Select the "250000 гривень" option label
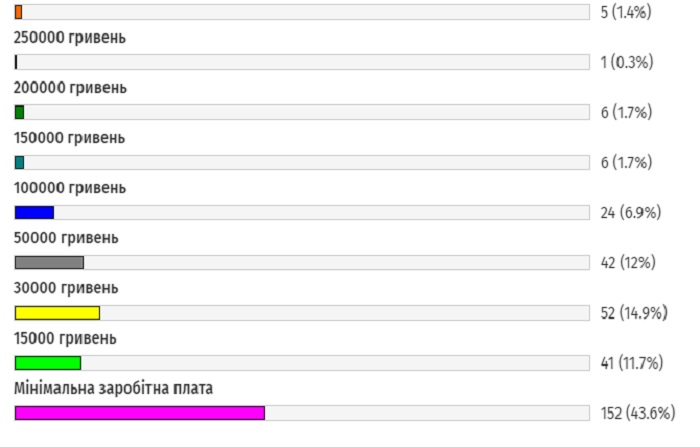Screen dimensions: 700x447 click(x=70, y=37)
